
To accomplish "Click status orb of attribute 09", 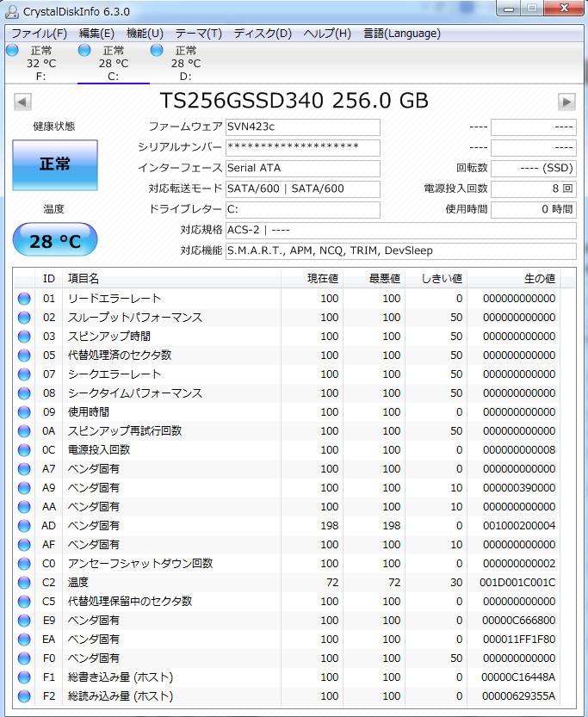I will [24, 412].
